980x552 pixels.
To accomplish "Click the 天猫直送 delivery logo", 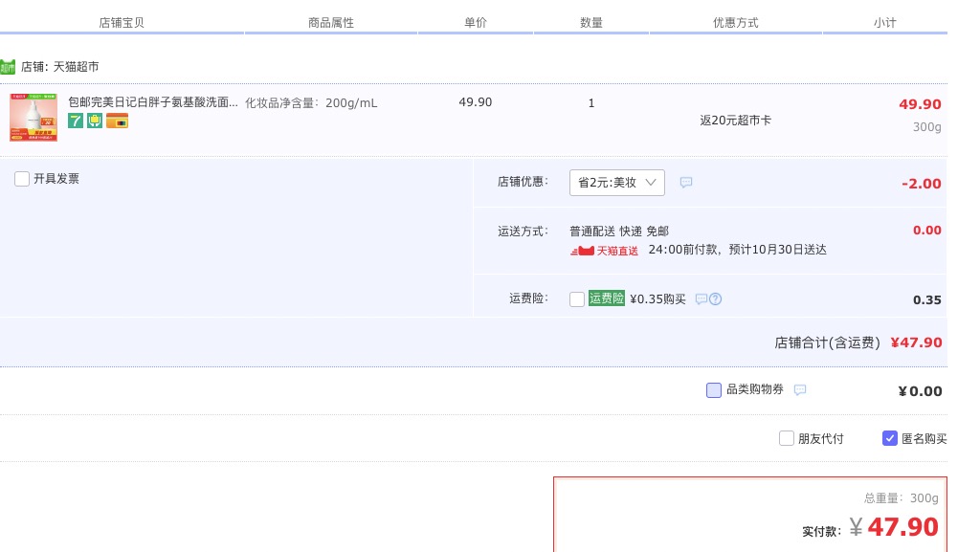I will (604, 251).
